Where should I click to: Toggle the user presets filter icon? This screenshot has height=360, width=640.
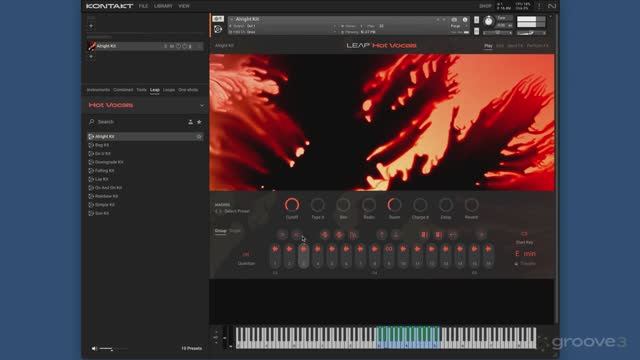[190, 122]
